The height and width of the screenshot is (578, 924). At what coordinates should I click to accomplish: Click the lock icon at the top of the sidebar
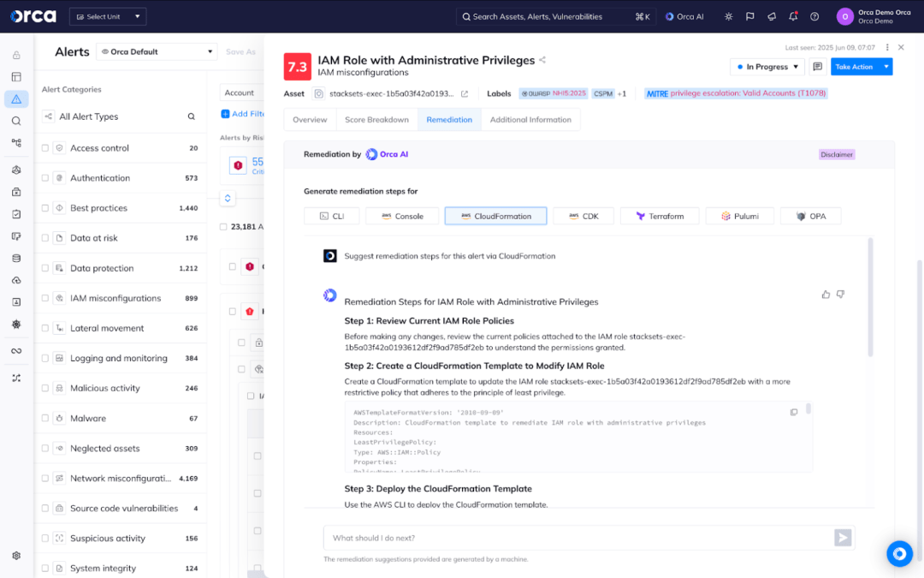coord(16,56)
